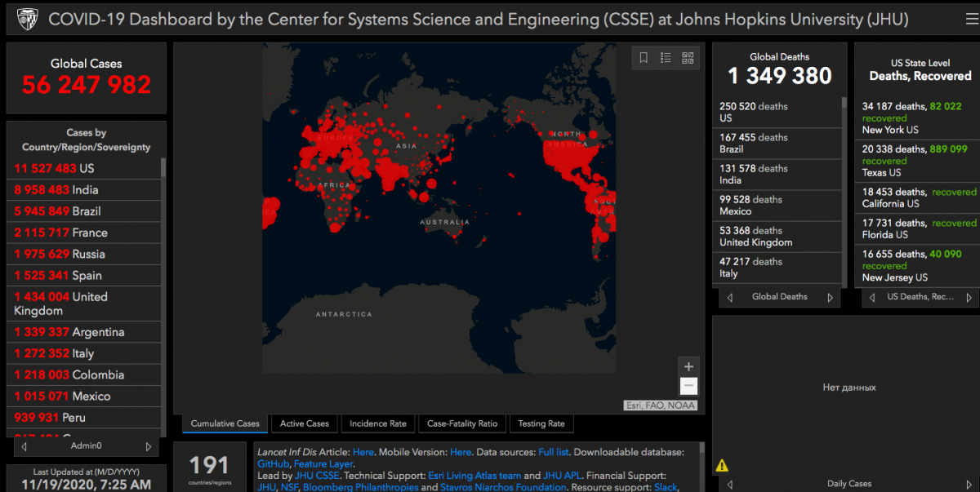980x492 pixels.
Task: Open the basemap gallery grid icon
Action: click(x=688, y=58)
